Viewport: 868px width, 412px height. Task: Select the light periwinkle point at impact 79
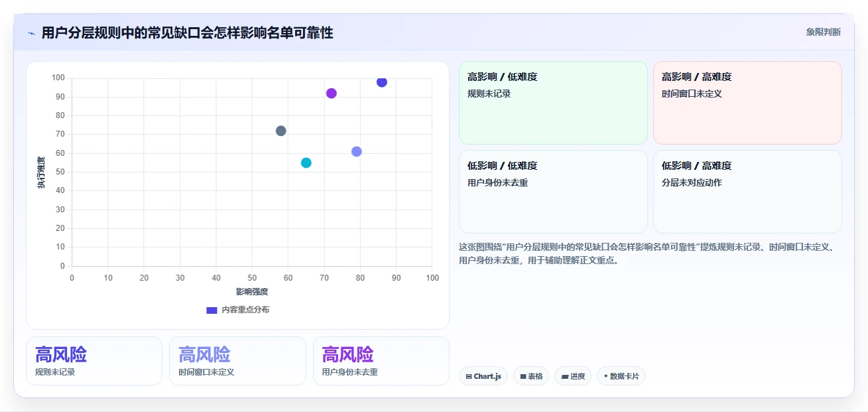357,151
